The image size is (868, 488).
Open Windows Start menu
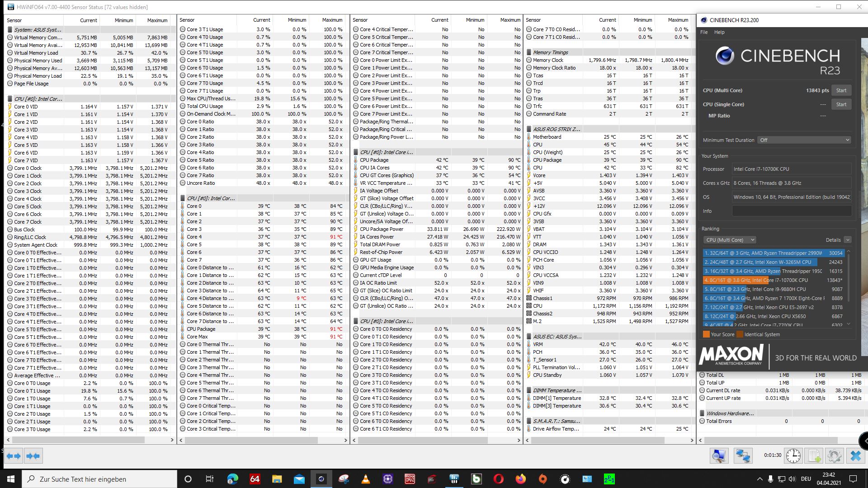(11, 479)
